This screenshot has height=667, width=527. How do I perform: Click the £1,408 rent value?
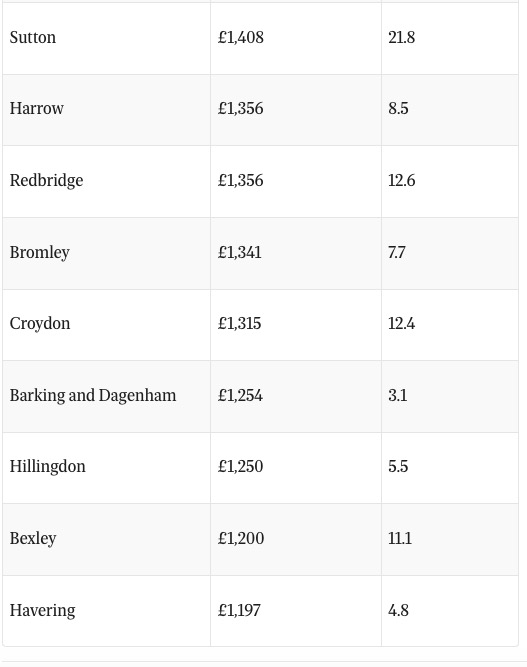point(241,37)
